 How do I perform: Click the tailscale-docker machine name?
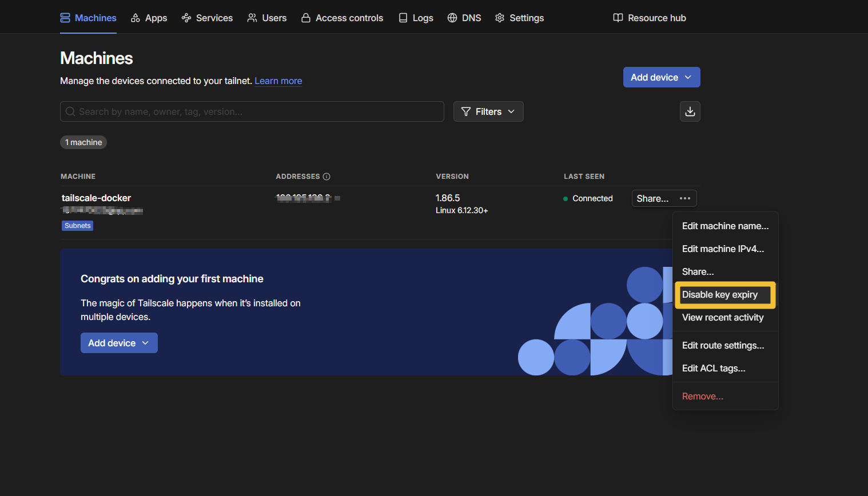point(96,198)
